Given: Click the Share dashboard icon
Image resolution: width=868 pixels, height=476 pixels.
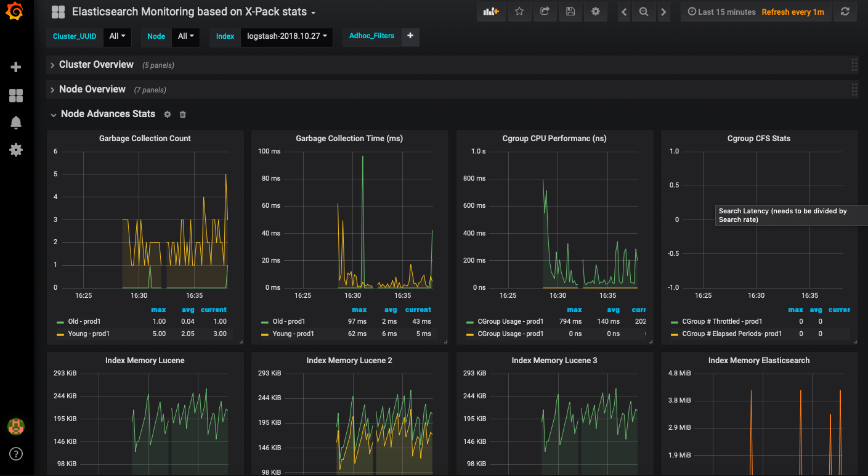Looking at the screenshot, I should 545,12.
